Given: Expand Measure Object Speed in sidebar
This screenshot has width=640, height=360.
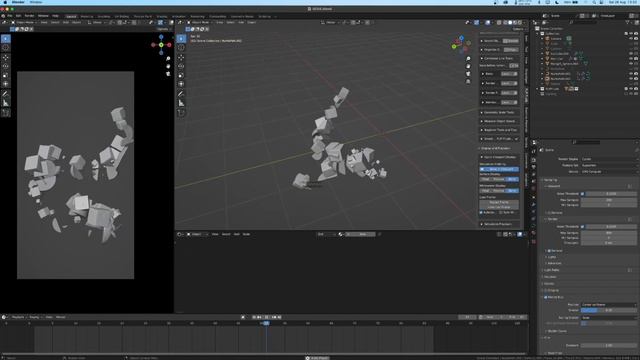Looking at the screenshot, I should pos(499,121).
